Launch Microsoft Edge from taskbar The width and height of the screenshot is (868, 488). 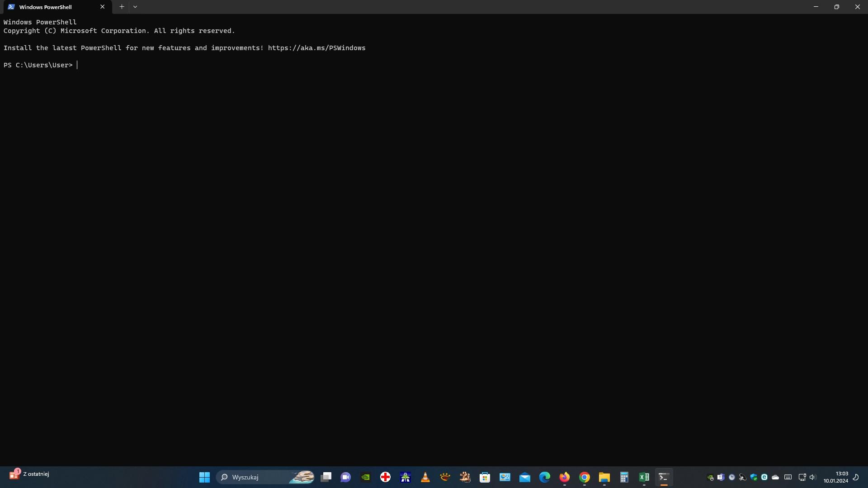point(545,477)
